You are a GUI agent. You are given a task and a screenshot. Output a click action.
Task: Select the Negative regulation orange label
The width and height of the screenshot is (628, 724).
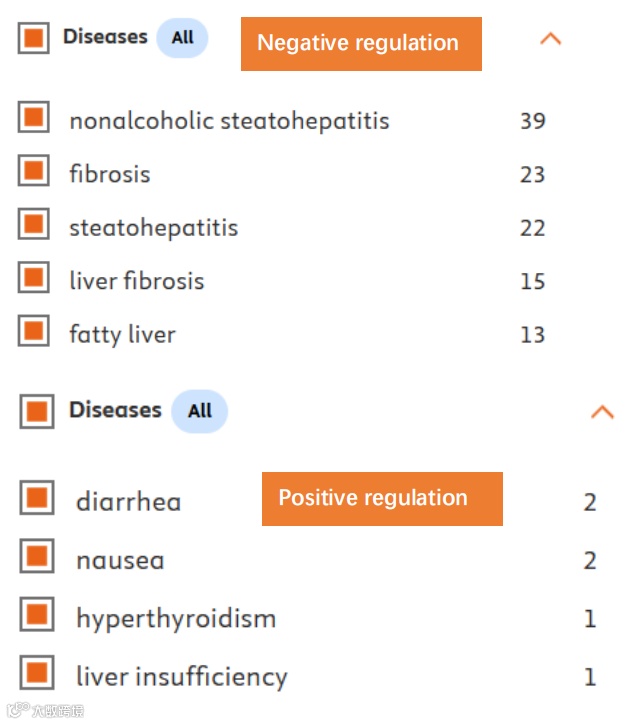[360, 43]
